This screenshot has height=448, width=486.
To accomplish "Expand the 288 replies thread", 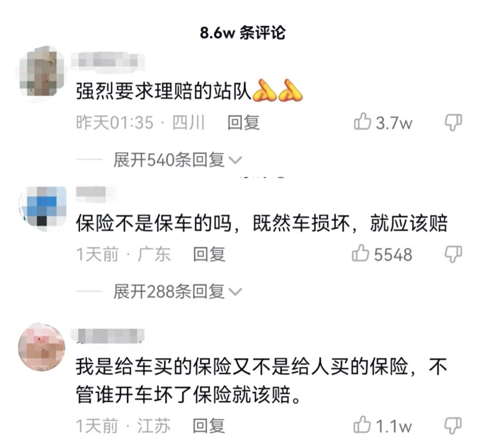I will (x=177, y=291).
